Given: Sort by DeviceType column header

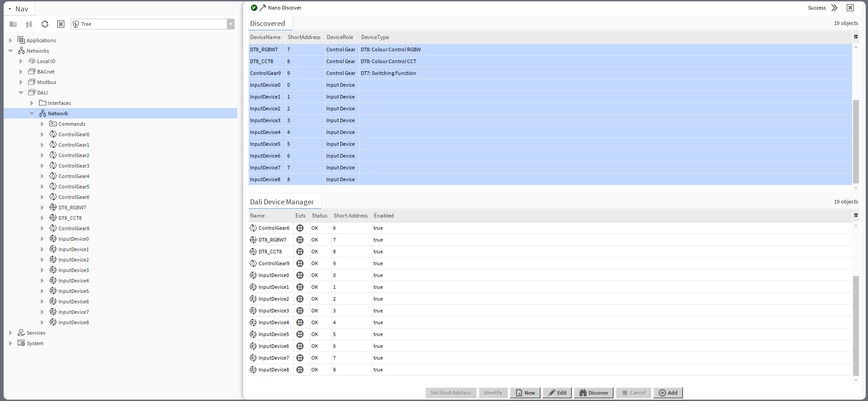Looking at the screenshot, I should click(x=375, y=37).
